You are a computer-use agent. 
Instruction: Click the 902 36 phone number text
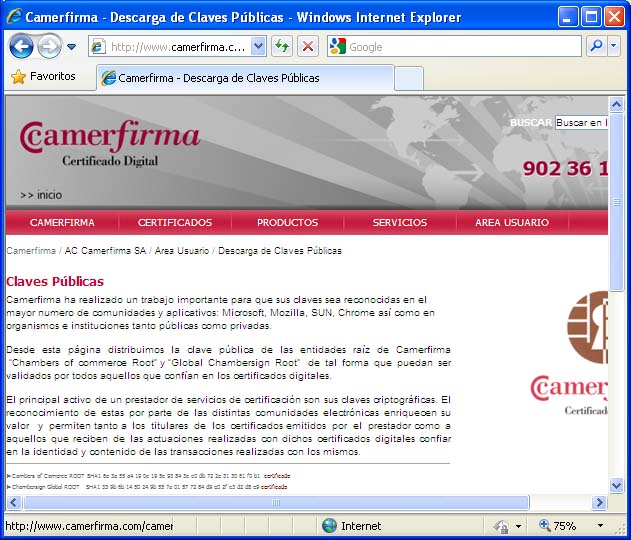tap(565, 168)
